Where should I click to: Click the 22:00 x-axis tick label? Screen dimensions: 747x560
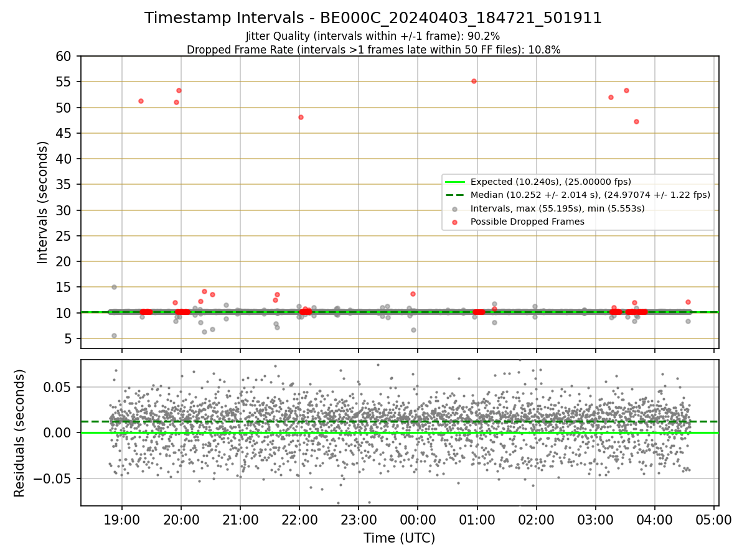click(299, 519)
